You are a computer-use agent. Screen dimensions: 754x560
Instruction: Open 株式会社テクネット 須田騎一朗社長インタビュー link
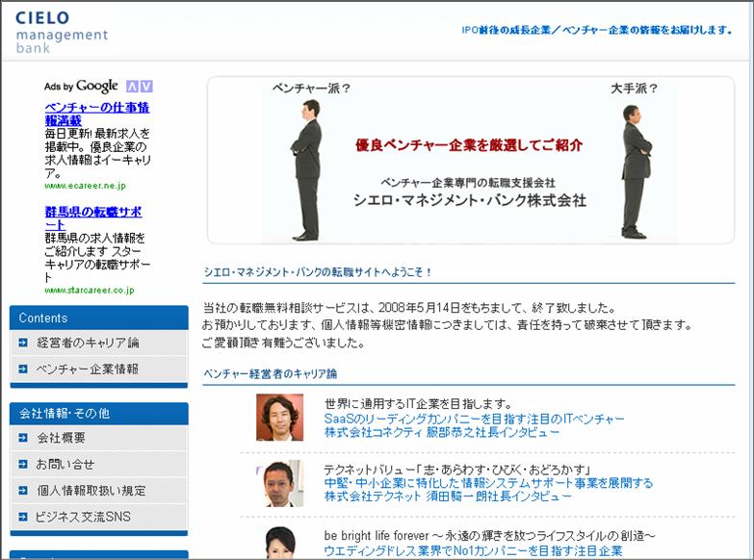click(x=448, y=496)
